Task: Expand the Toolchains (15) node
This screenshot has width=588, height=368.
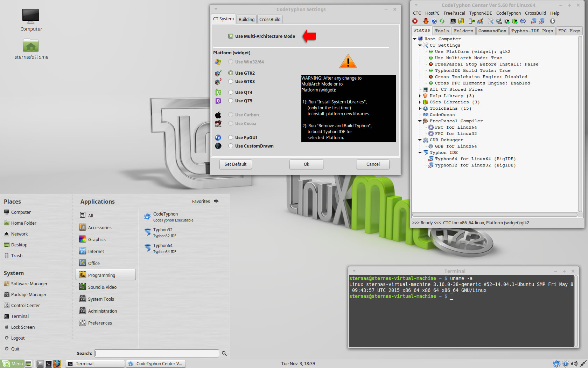Action: 420,108
